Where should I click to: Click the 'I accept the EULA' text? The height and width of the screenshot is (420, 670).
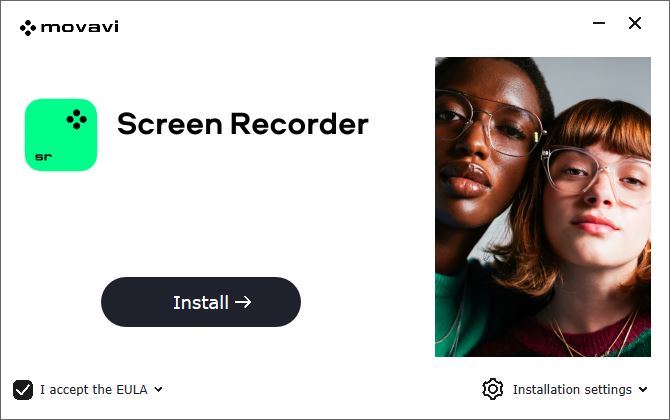coord(94,390)
